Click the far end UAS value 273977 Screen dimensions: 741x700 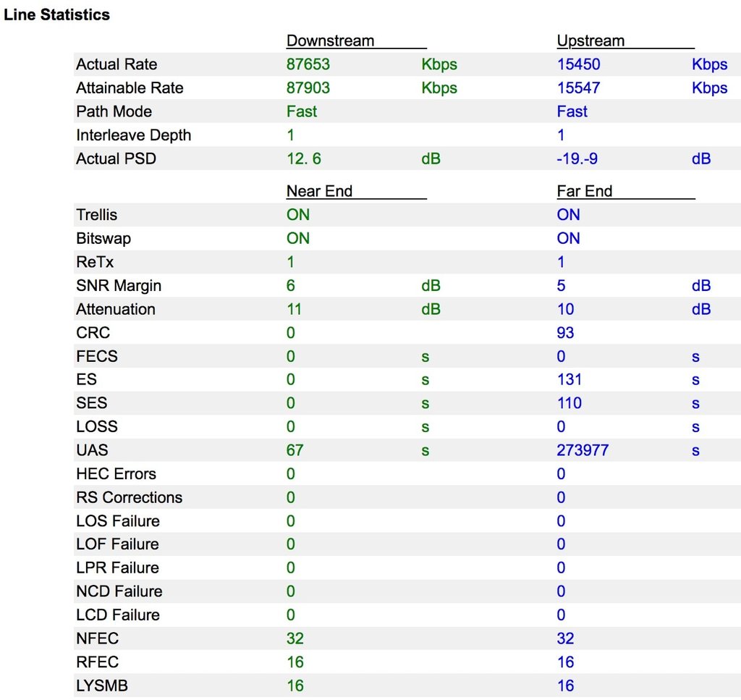tap(583, 450)
